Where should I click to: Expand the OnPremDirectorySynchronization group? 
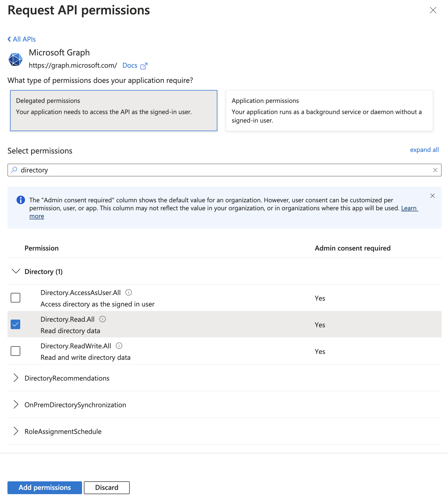(x=16, y=405)
